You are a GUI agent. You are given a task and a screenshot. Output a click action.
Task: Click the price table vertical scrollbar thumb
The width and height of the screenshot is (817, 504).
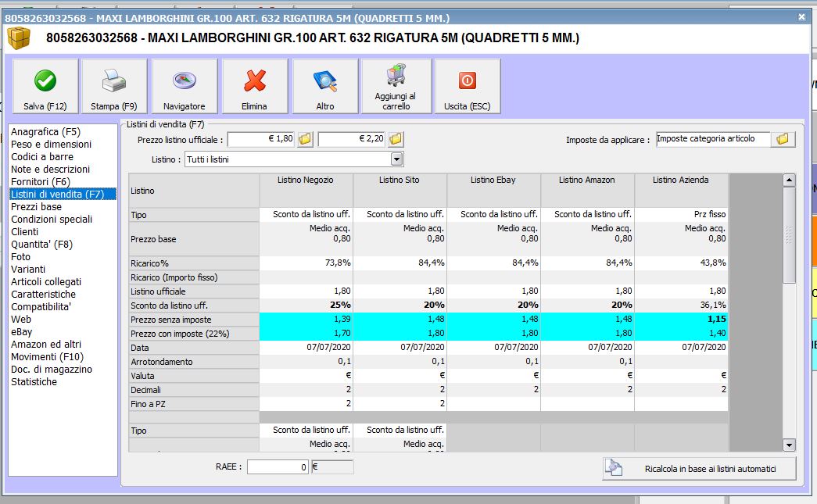coord(789,235)
